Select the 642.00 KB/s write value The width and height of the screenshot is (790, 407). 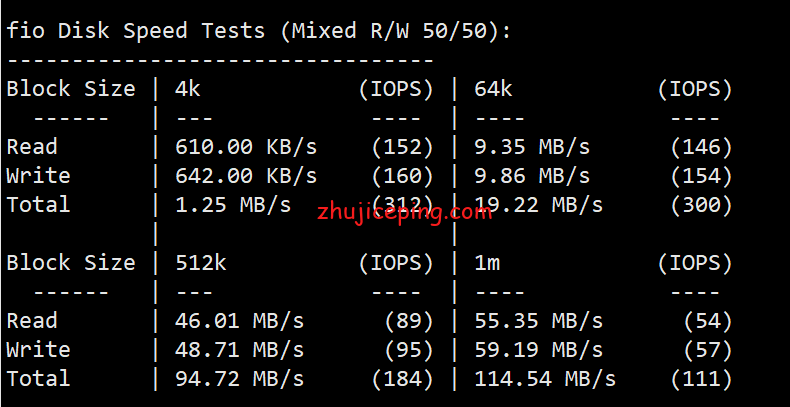click(x=246, y=176)
